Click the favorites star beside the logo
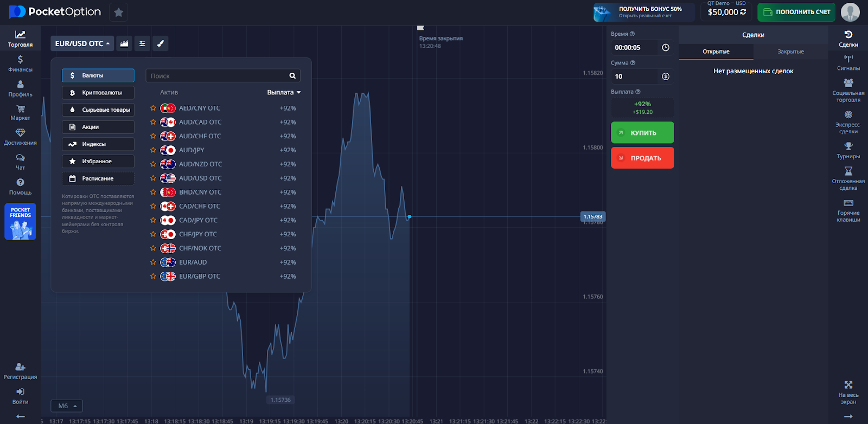 point(118,12)
